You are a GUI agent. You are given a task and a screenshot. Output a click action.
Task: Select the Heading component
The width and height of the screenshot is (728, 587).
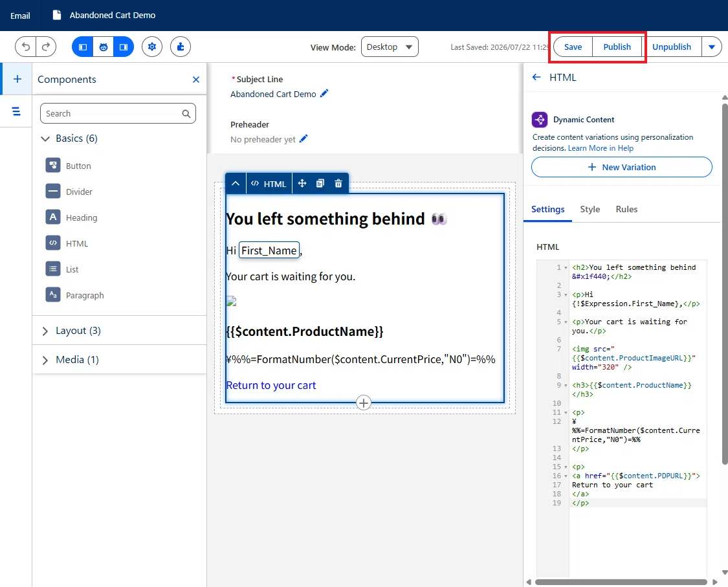[x=71, y=217]
